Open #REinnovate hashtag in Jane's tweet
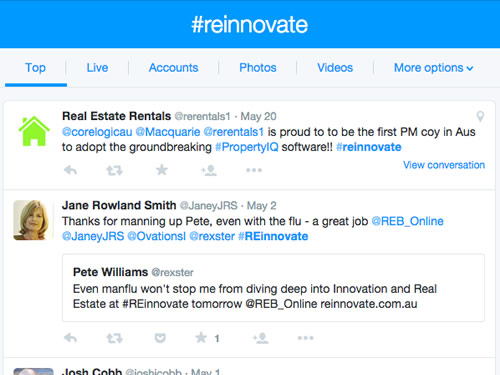 click(273, 236)
